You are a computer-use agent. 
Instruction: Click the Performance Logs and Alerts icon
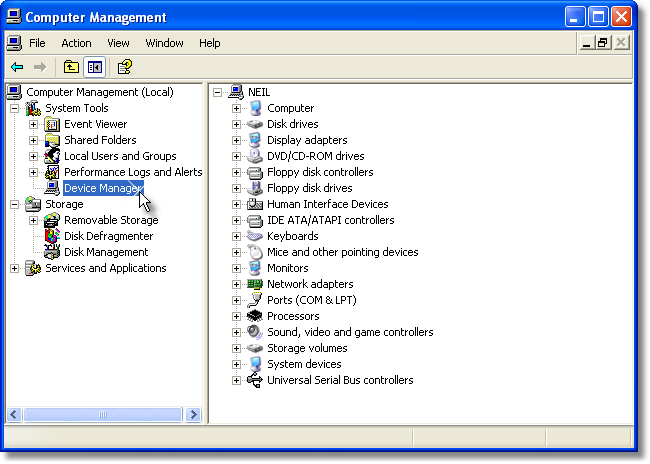52,172
